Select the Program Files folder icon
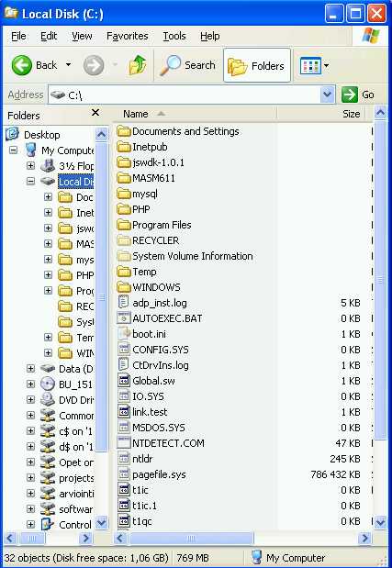Image resolution: width=392 pixels, height=568 pixels. 124,225
